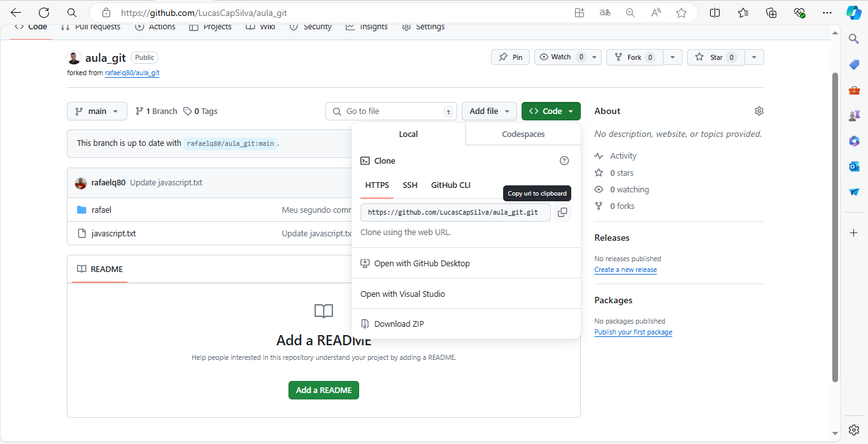Open sidebar settings gear at bottom

(854, 429)
